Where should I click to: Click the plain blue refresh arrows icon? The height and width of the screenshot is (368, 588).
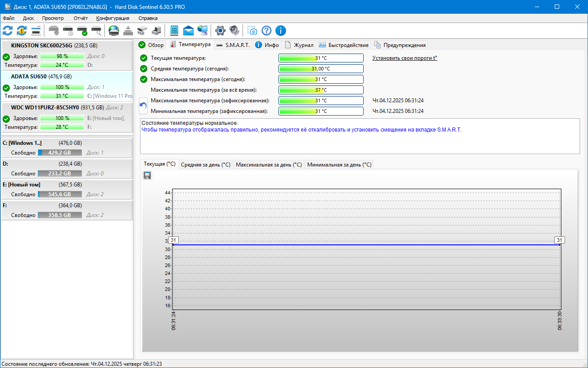point(8,31)
